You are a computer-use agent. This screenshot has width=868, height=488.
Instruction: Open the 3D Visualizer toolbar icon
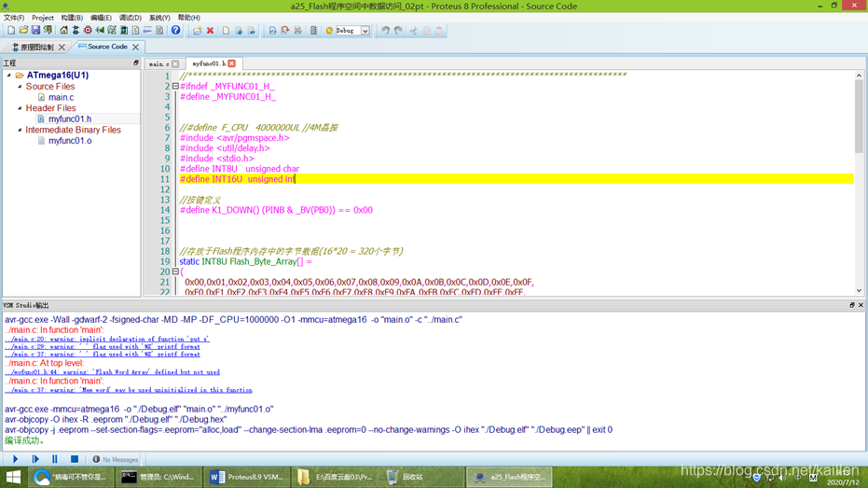pos(100,31)
